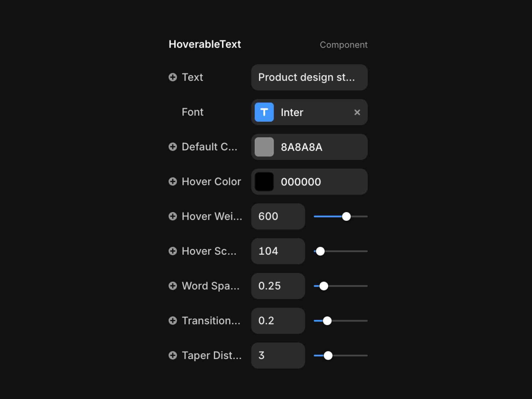The width and height of the screenshot is (532, 399).
Task: Click the Hover Scale slider handle
Action: pos(320,251)
